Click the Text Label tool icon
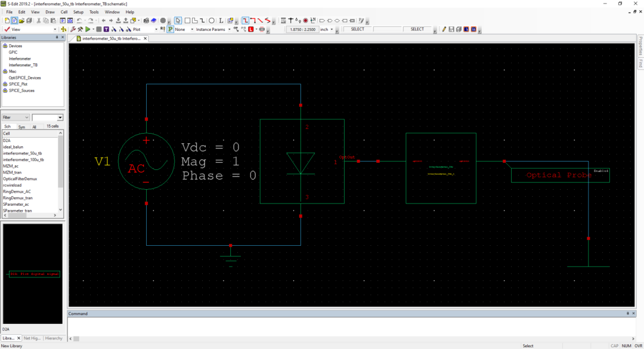This screenshot has width=644, height=349. click(x=221, y=20)
